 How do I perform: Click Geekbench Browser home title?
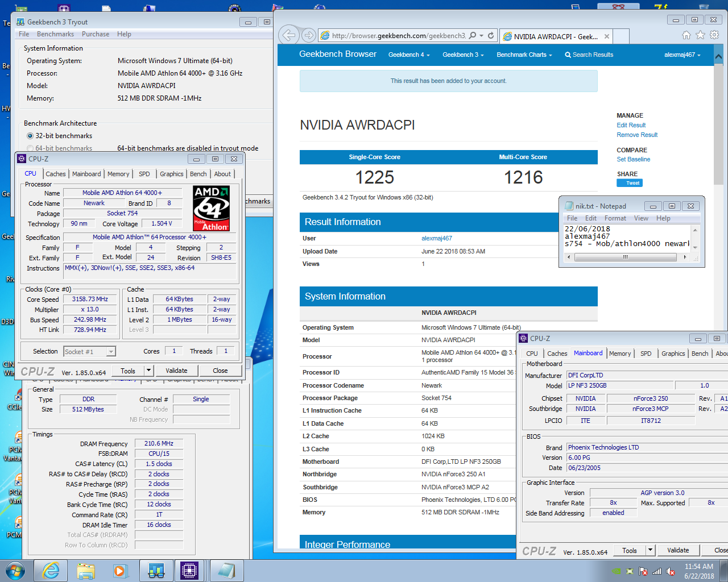click(338, 54)
